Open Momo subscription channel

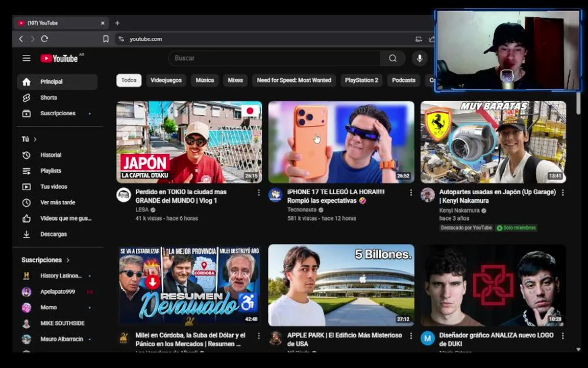click(x=57, y=307)
